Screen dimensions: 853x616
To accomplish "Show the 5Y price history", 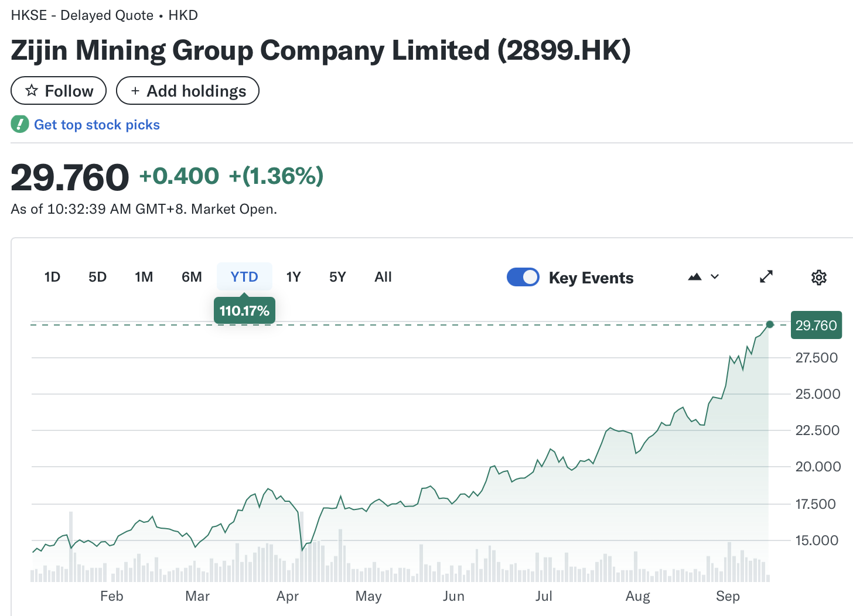I will pos(337,277).
